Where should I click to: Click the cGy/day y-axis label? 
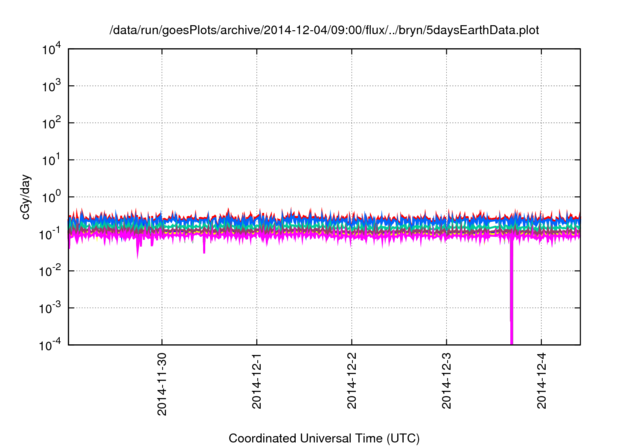(x=26, y=197)
